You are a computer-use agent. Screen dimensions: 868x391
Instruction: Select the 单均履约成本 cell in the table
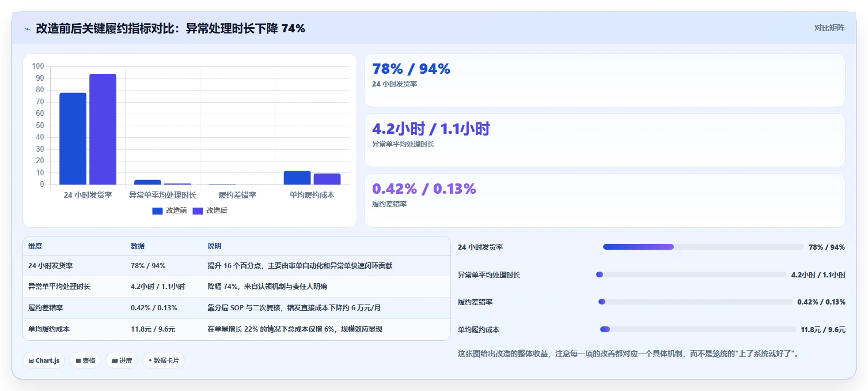(74, 329)
